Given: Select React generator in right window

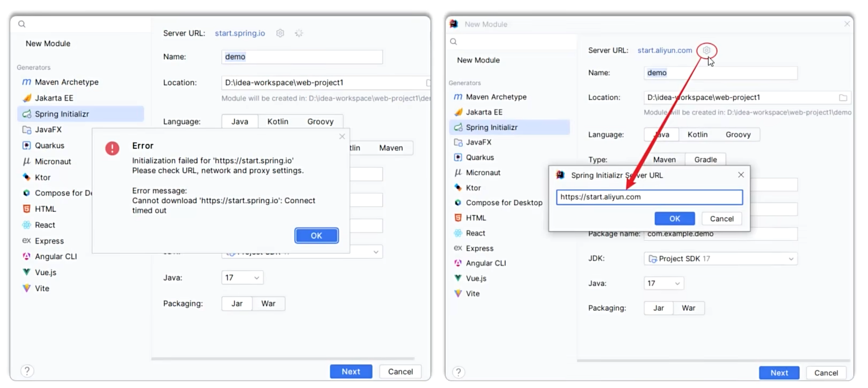Looking at the screenshot, I should 509,233.
